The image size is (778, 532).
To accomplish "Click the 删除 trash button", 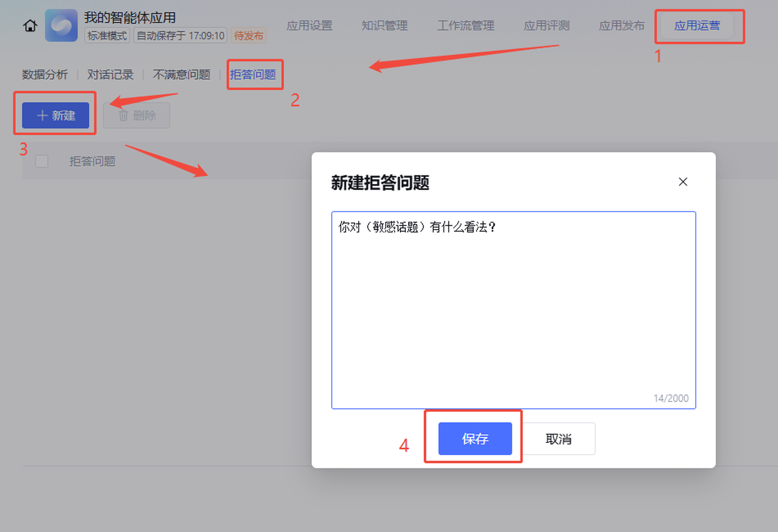I will 137,116.
